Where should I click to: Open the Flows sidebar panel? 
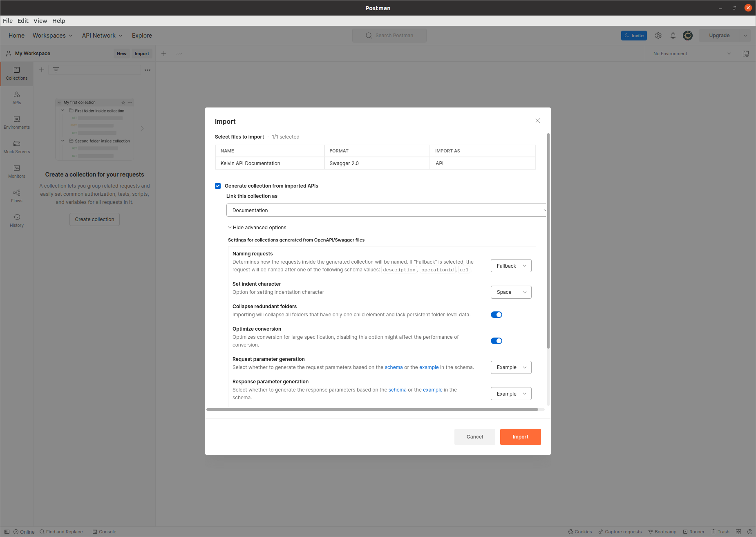(16, 196)
